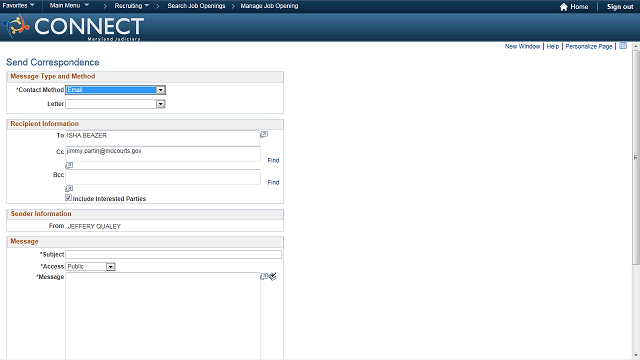Open the Contact Method dropdown
Image resolution: width=640 pixels, height=360 pixels.
point(116,90)
